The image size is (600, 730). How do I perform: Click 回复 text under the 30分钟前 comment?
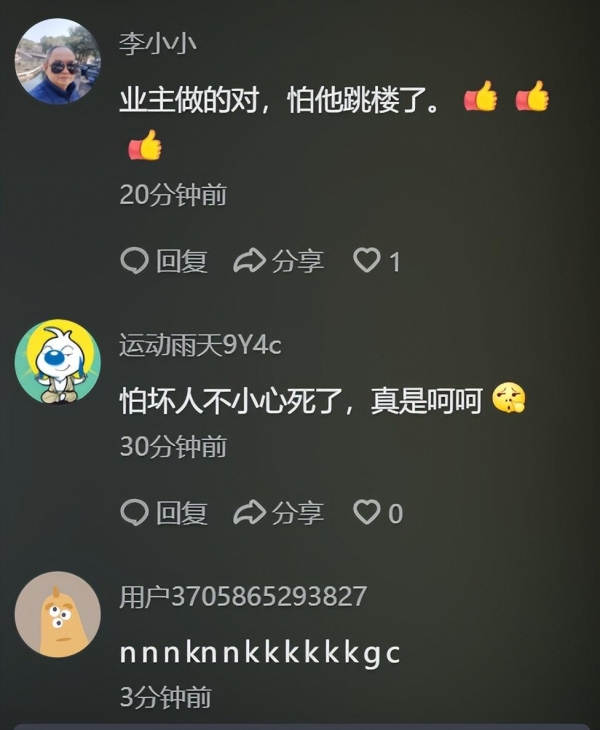pyautogui.click(x=182, y=513)
